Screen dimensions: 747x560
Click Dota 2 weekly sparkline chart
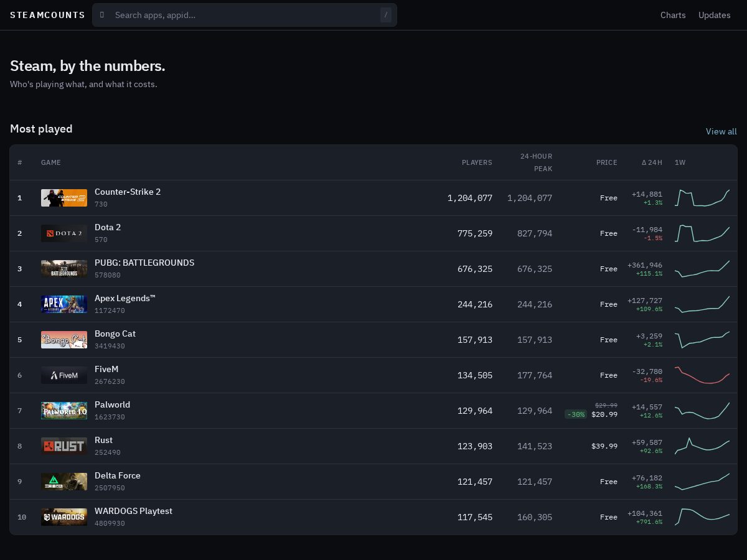(702, 233)
